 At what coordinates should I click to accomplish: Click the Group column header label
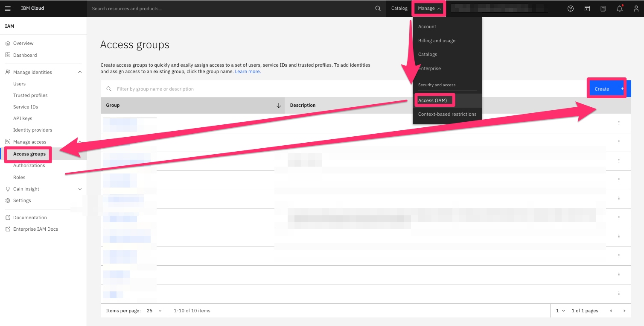[113, 105]
